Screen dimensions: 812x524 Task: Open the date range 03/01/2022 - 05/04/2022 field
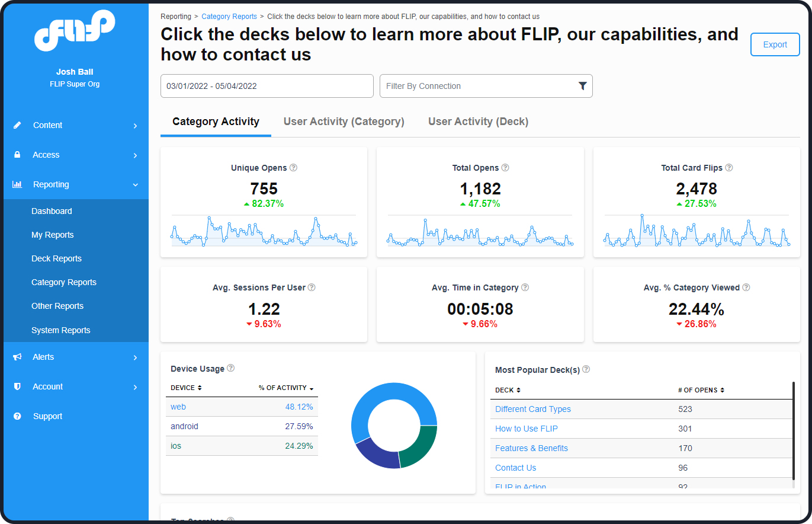(267, 86)
